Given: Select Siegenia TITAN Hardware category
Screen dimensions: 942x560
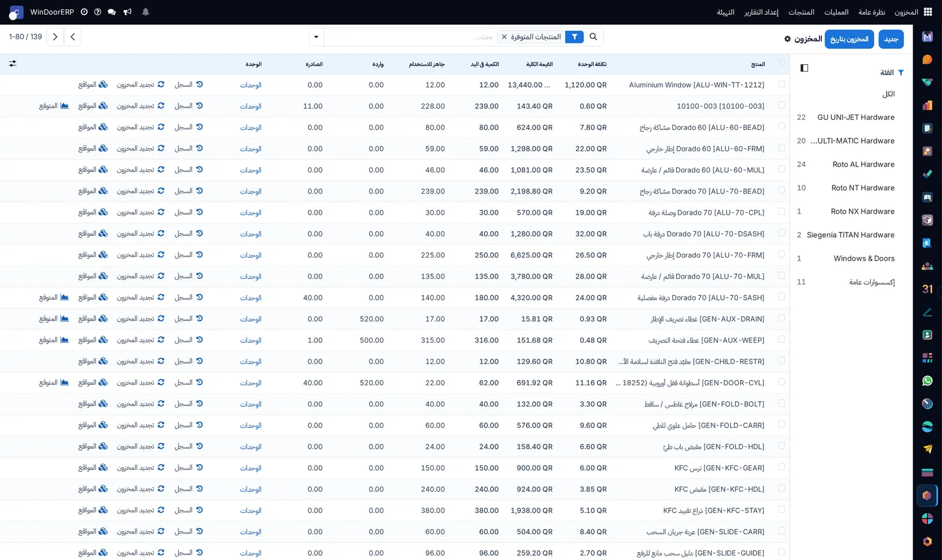Looking at the screenshot, I should [845, 235].
